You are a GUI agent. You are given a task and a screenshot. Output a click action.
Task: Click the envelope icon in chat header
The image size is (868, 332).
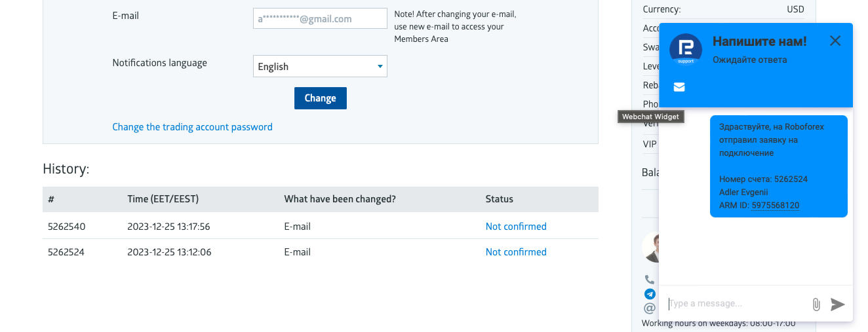click(679, 87)
